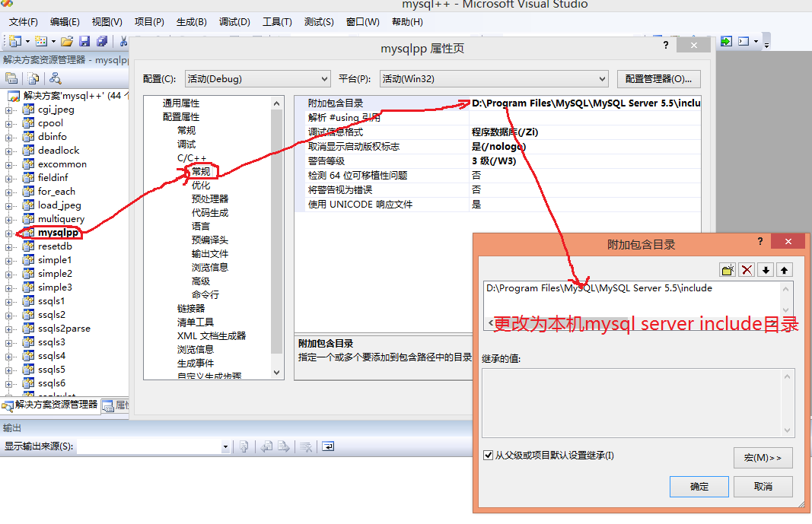Open the New Project dropdown arrow
The image size is (812, 524).
27,41
